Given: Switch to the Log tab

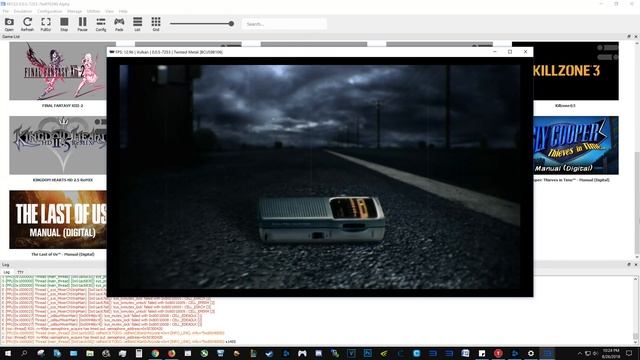Looking at the screenshot, I should point(7,272).
